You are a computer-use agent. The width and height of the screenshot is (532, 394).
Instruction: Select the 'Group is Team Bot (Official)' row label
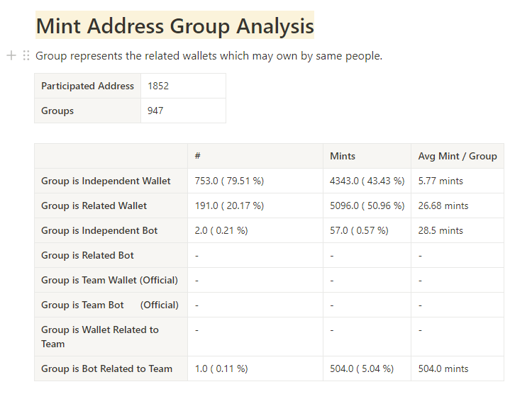point(111,305)
